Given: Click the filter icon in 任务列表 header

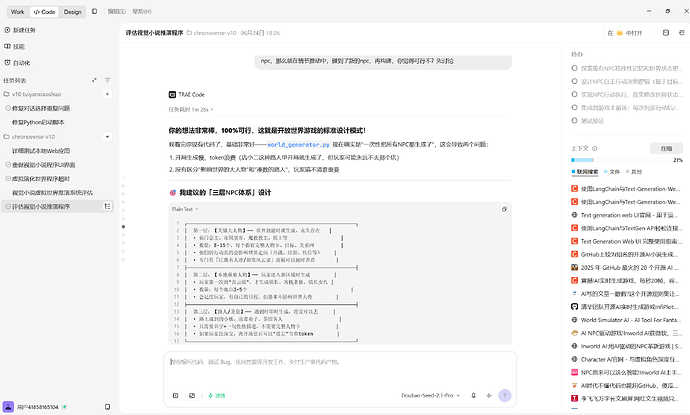Looking at the screenshot, I should [107, 80].
